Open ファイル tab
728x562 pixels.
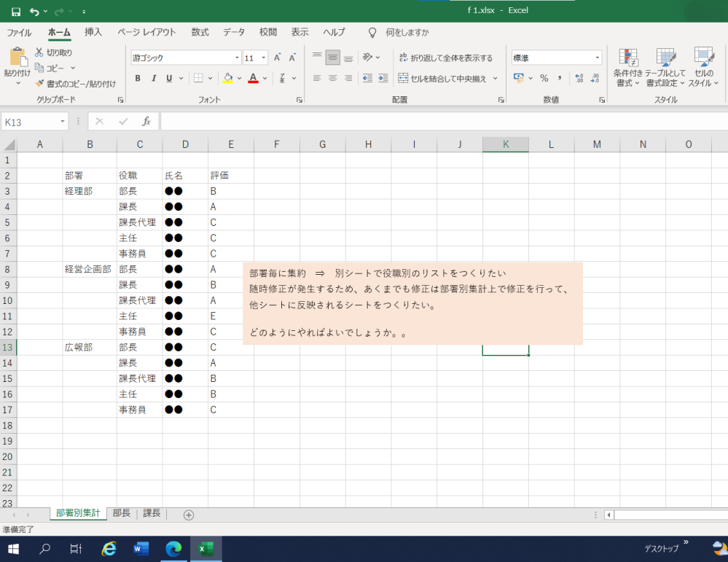(19, 32)
